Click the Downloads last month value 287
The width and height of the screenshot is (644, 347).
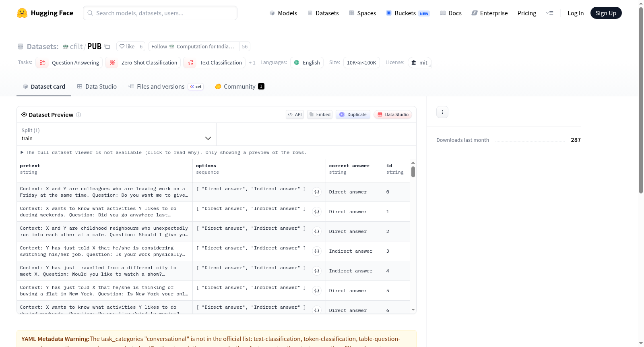click(576, 140)
